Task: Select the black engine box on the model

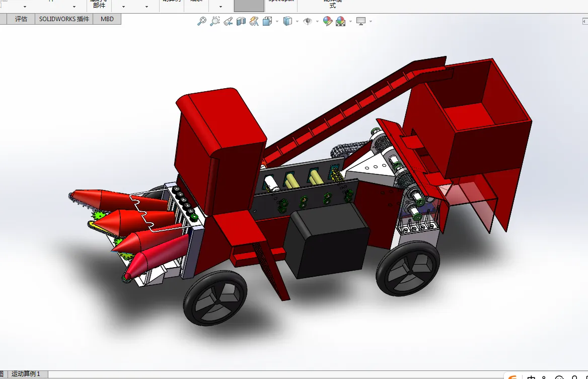Action: (326, 242)
